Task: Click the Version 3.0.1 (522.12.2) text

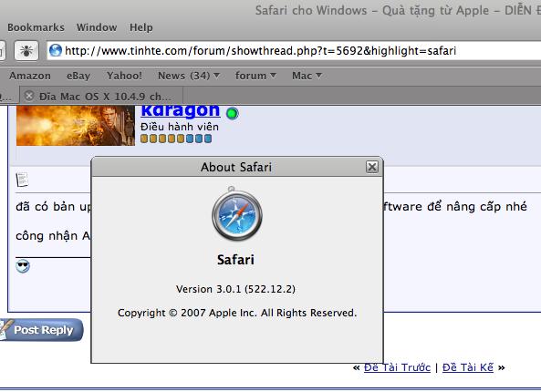Action: click(x=235, y=289)
